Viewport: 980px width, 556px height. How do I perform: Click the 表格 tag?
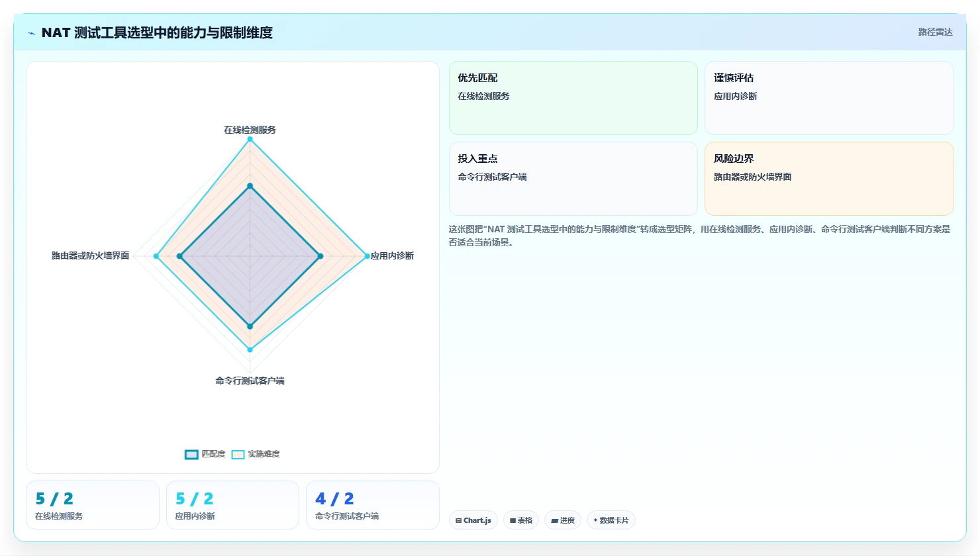[x=521, y=520]
